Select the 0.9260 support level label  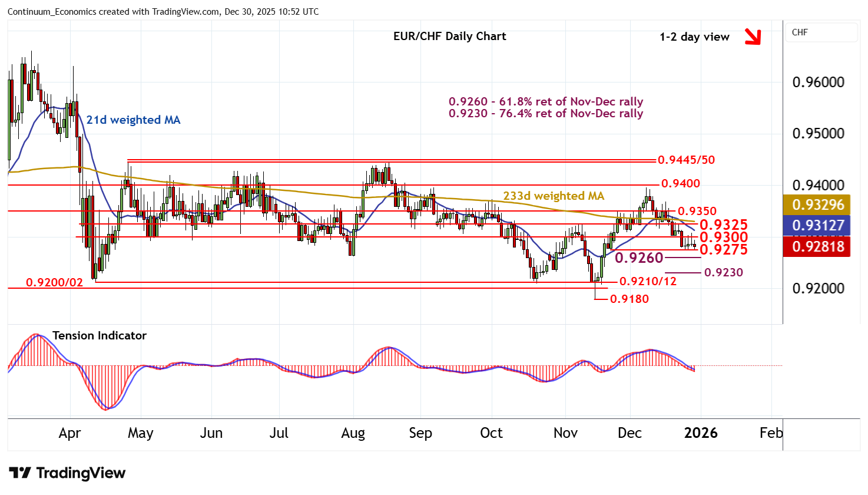(639, 258)
